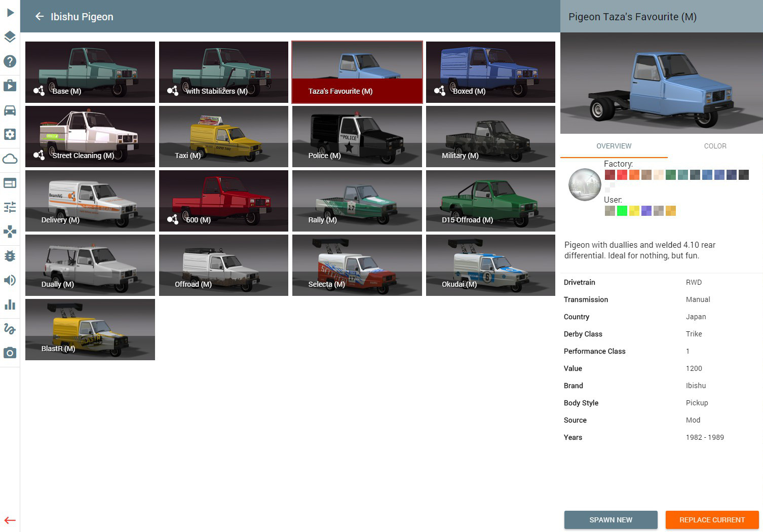Select the Taza's Favourite (M) configuration
763x532 pixels.
(357, 72)
